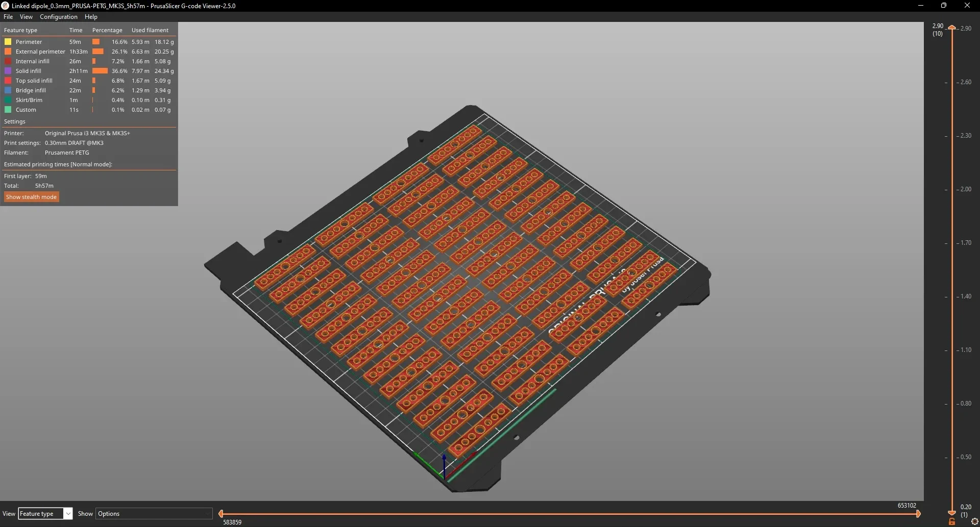Open the File menu
The image size is (980, 527).
(x=8, y=17)
